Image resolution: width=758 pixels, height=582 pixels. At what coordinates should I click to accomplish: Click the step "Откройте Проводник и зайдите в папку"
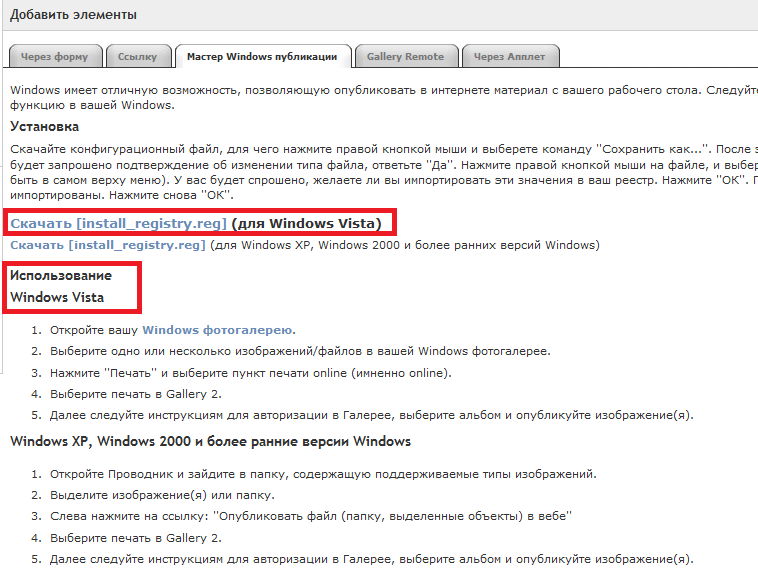pyautogui.click(x=323, y=474)
